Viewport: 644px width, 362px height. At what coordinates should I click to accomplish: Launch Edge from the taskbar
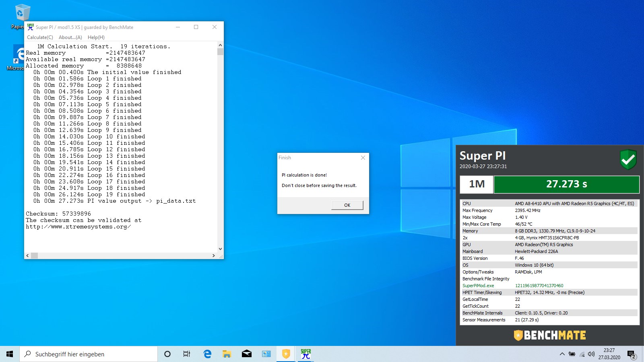207,354
